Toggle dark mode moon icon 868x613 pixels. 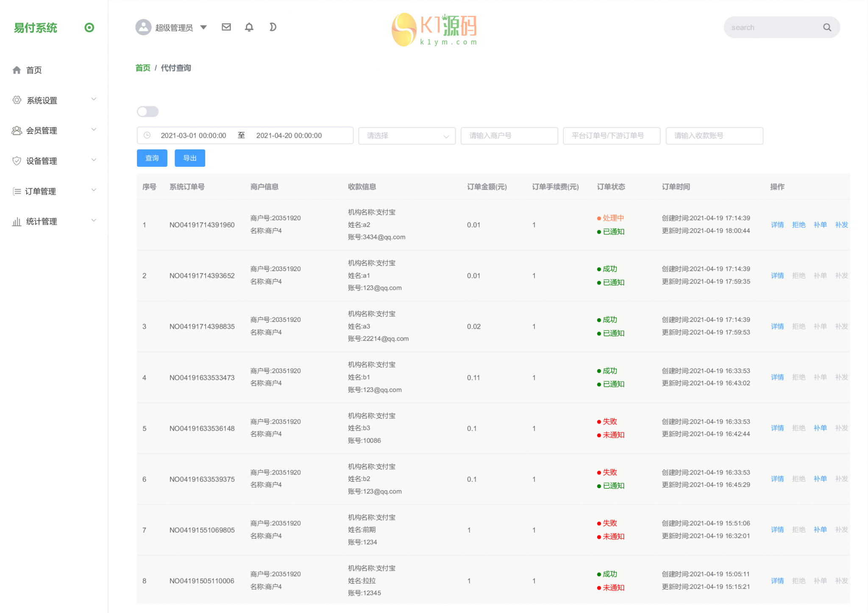(x=273, y=27)
